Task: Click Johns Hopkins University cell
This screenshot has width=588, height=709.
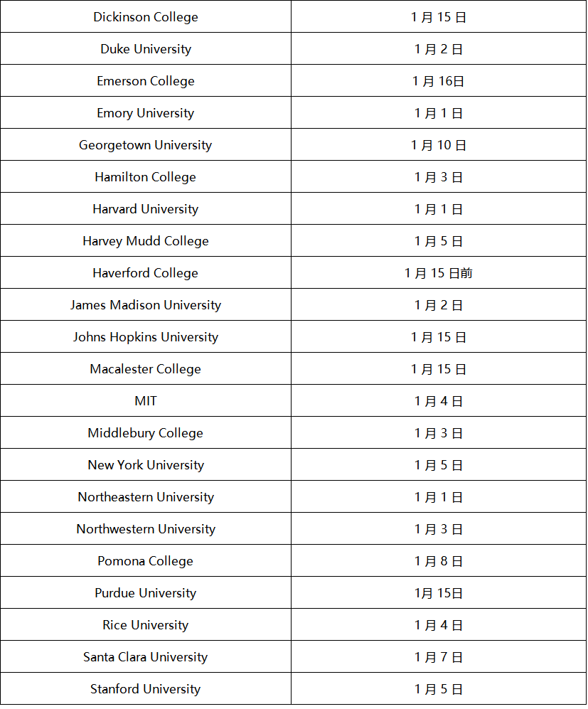Action: 146,337
